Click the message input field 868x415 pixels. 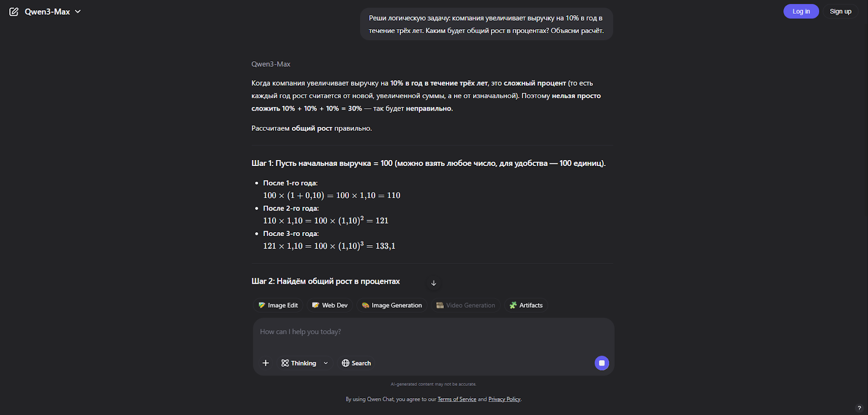[380, 331]
